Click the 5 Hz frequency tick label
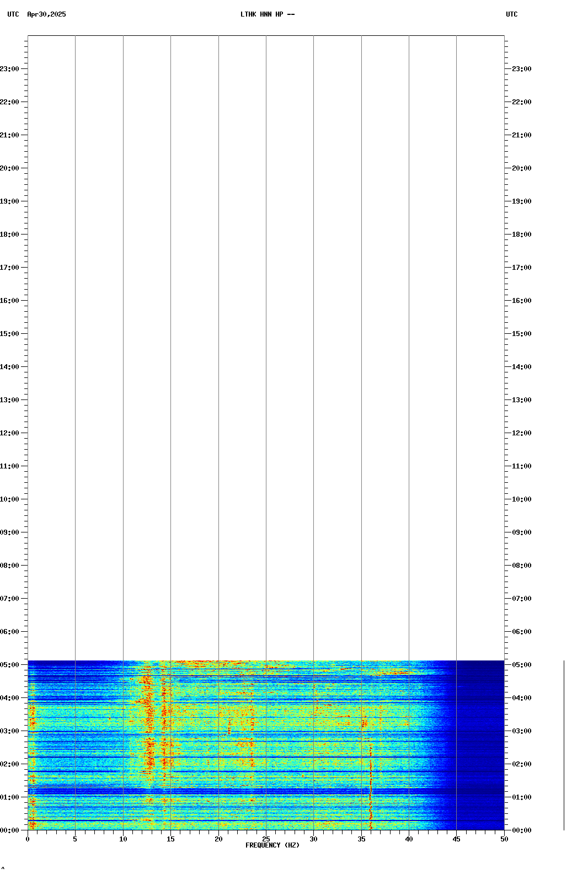588x874 pixels. [x=75, y=839]
